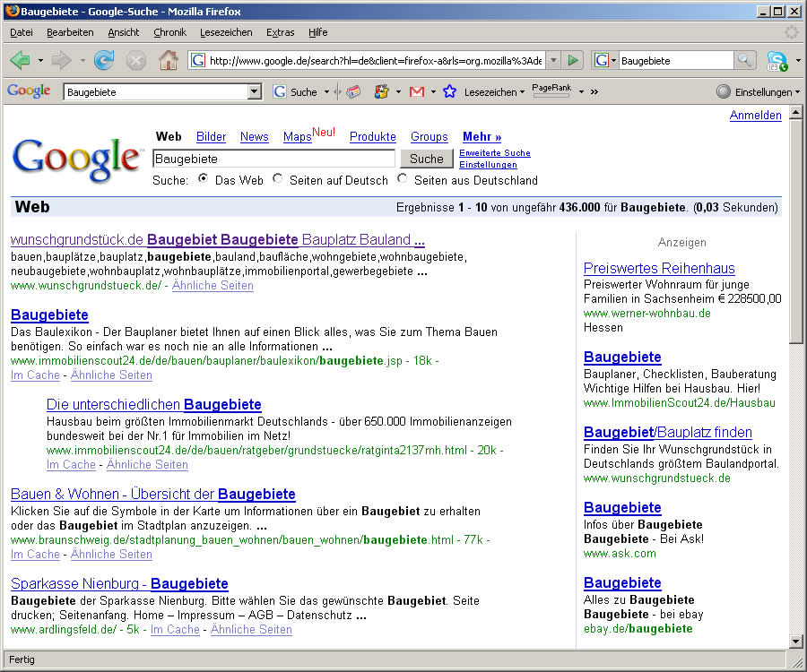
Task: Open the wunschgrundstück.de Baugebiet result
Action: pos(217,239)
